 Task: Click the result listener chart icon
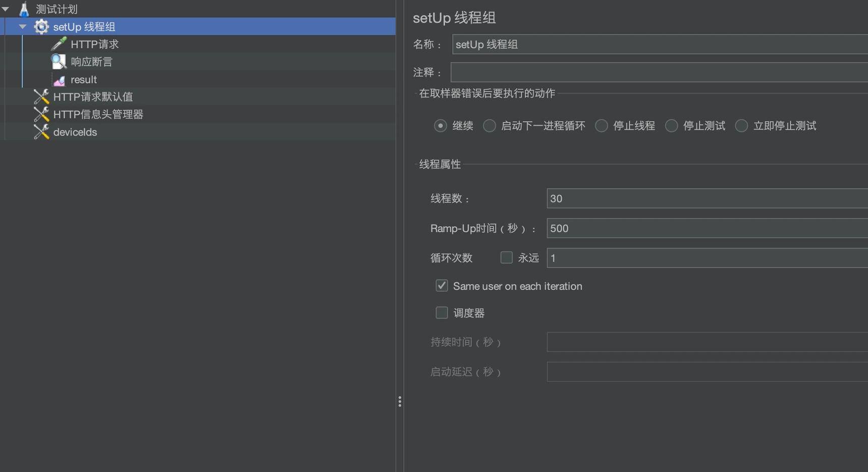pos(59,80)
